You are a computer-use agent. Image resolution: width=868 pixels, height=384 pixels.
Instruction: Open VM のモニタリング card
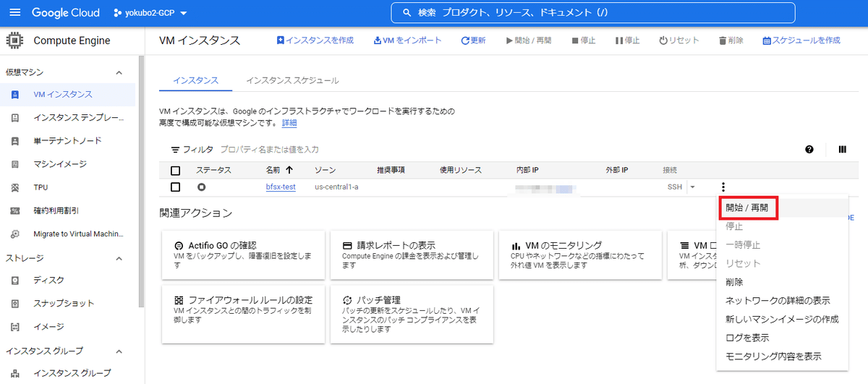(x=582, y=255)
